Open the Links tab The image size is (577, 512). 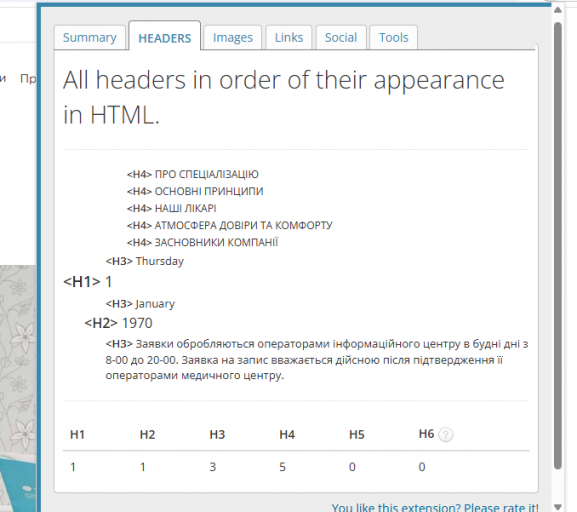pyautogui.click(x=289, y=38)
